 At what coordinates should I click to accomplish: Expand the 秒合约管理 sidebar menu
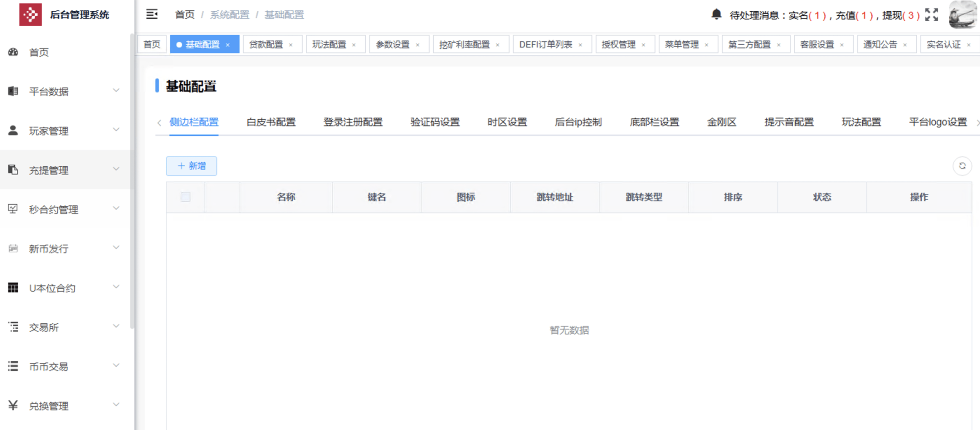click(x=116, y=208)
